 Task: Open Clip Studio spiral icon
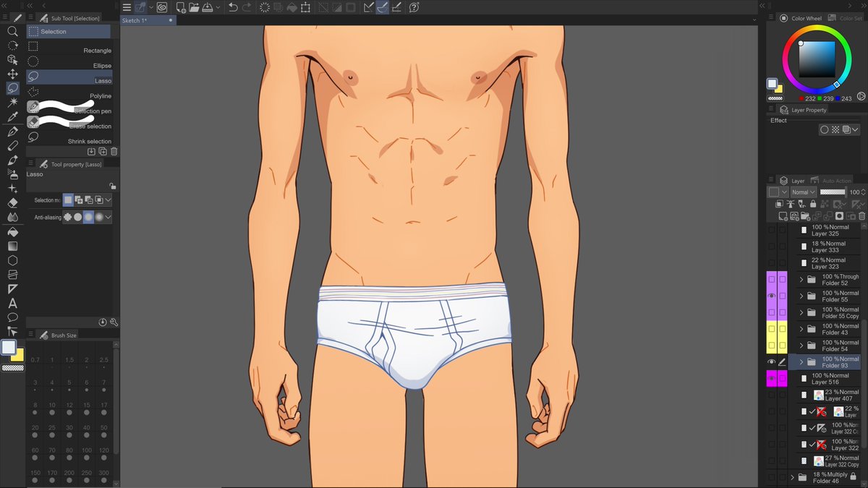coord(161,7)
